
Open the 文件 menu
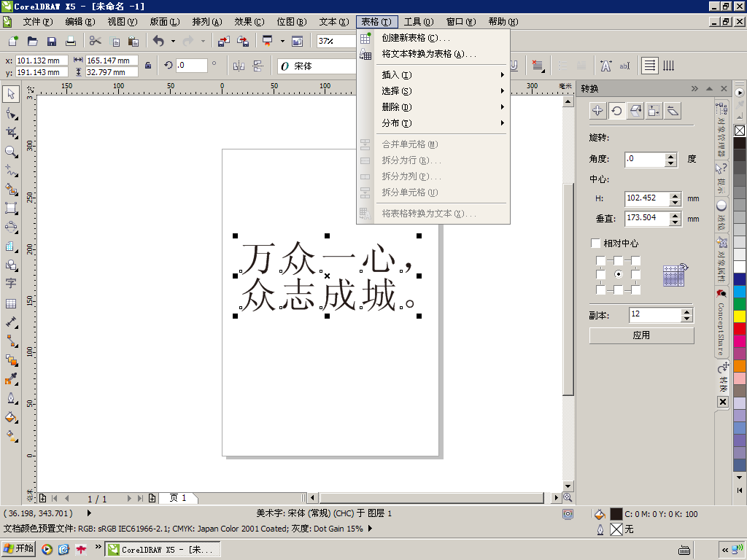point(38,22)
